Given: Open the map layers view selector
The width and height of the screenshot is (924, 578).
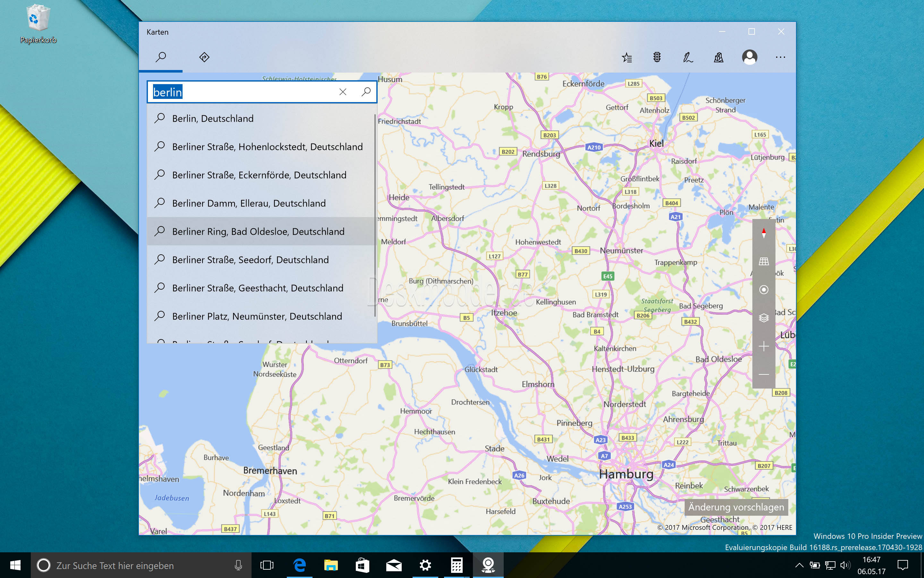Looking at the screenshot, I should pyautogui.click(x=764, y=318).
